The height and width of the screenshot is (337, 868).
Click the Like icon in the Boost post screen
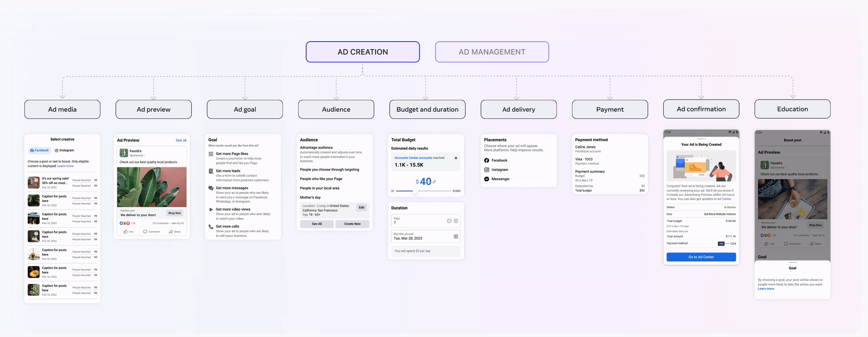(x=766, y=244)
